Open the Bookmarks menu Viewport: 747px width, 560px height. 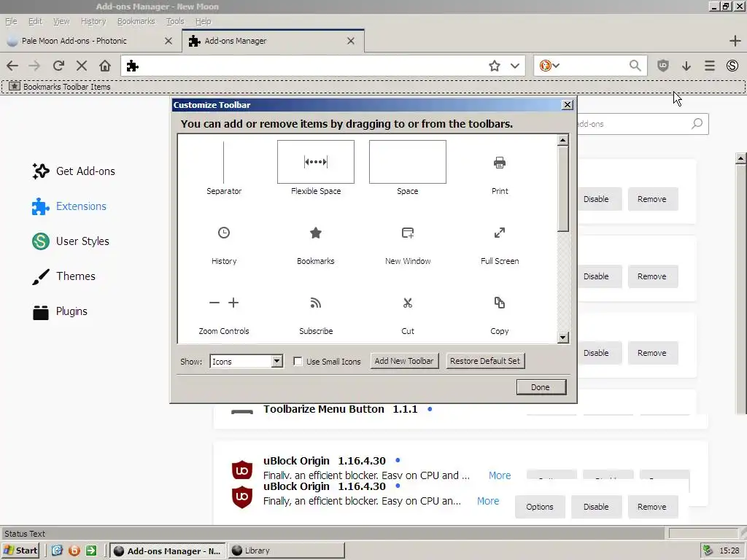[x=136, y=21]
